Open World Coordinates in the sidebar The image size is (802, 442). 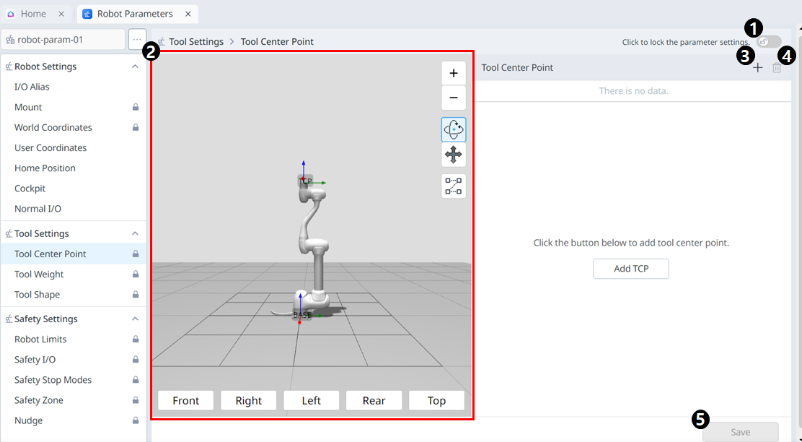tap(53, 128)
